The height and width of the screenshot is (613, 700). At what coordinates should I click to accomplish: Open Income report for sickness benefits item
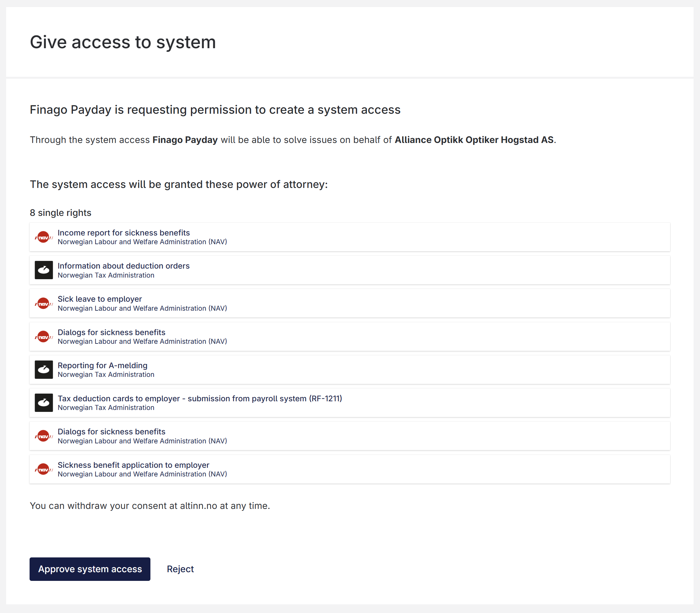click(123, 233)
